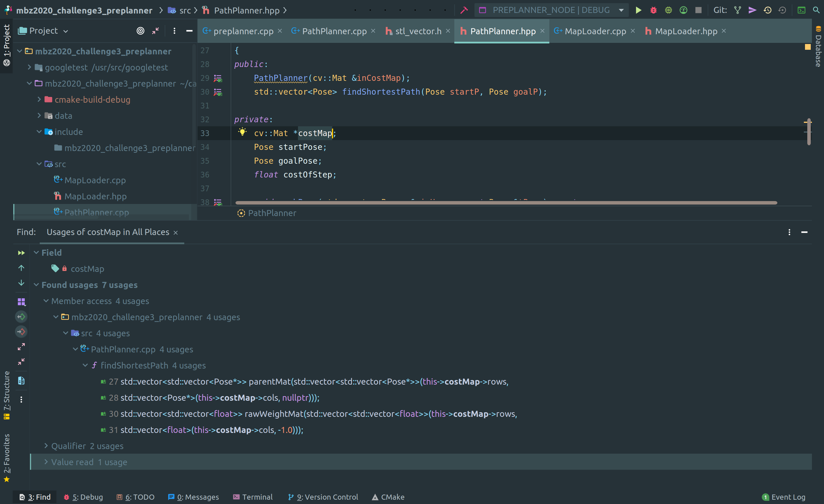
Task: Run the PREPLANNER_NODE configuration
Action: (x=638, y=10)
